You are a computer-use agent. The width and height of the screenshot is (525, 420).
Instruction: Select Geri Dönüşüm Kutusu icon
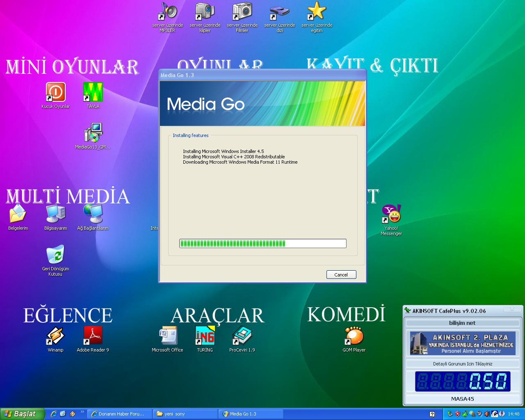point(55,260)
